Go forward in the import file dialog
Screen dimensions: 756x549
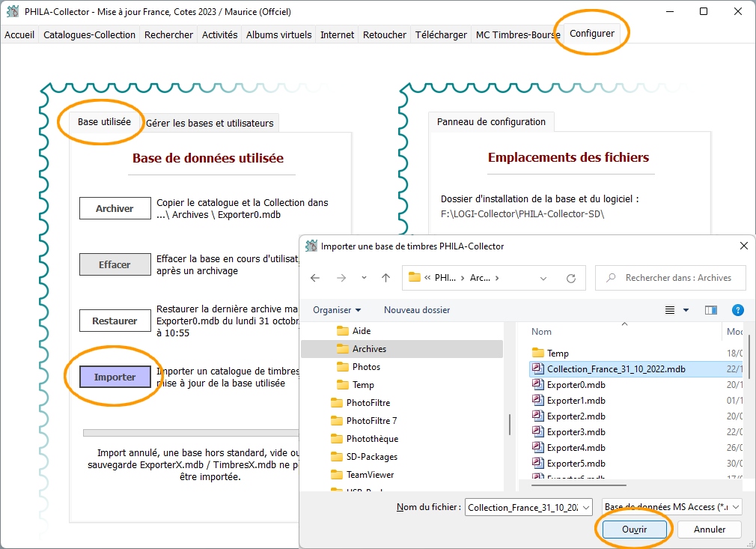pos(341,278)
